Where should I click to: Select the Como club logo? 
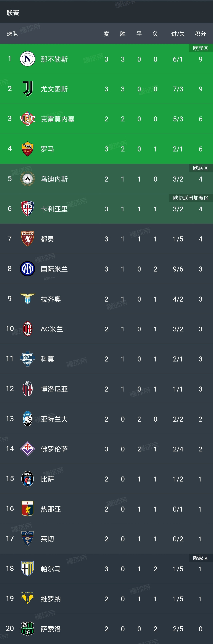(x=27, y=359)
